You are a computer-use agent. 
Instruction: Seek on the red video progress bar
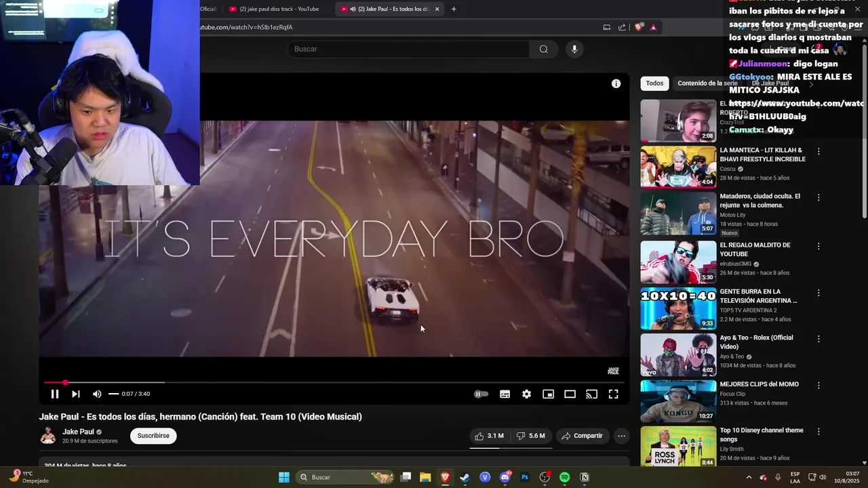click(334, 383)
